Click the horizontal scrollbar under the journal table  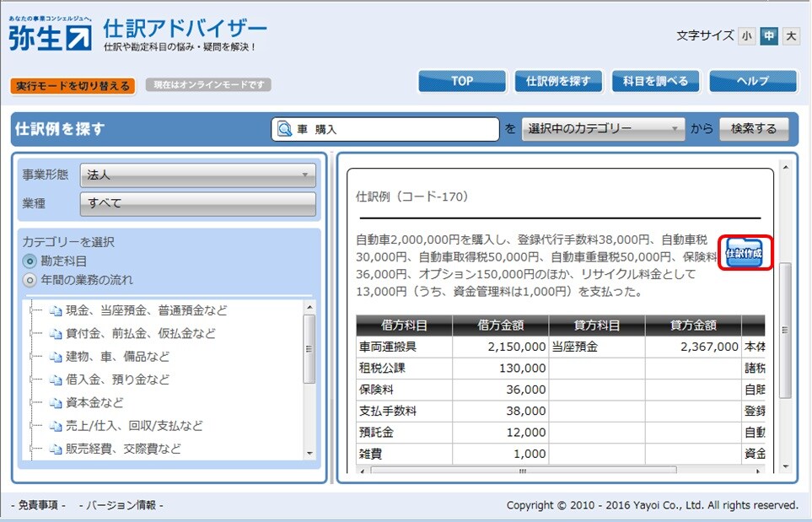(521, 471)
